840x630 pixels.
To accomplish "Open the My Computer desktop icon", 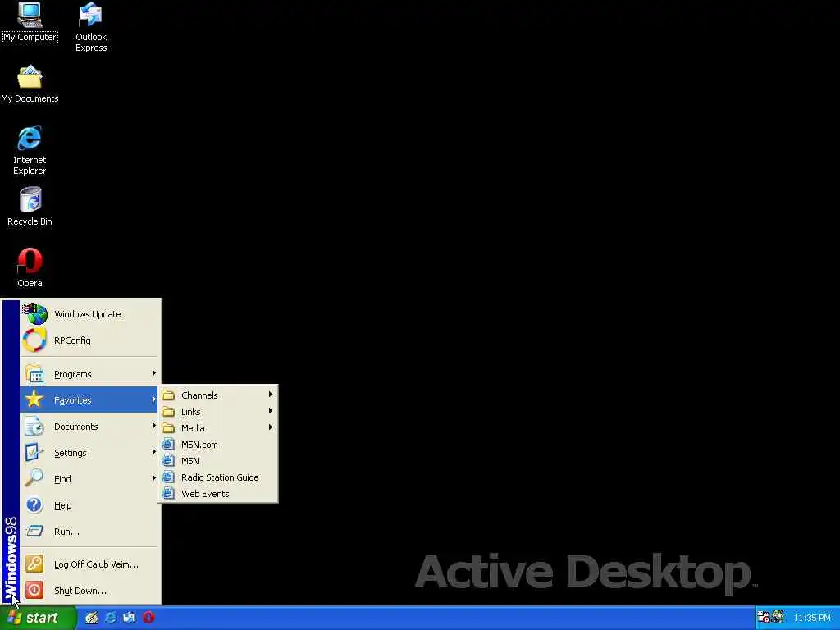I will pos(30,22).
